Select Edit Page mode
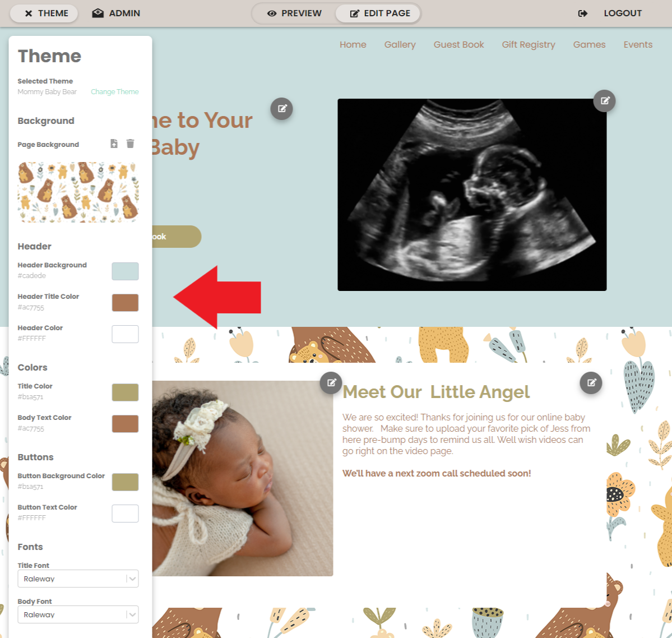Image resolution: width=672 pixels, height=638 pixels. [x=378, y=13]
